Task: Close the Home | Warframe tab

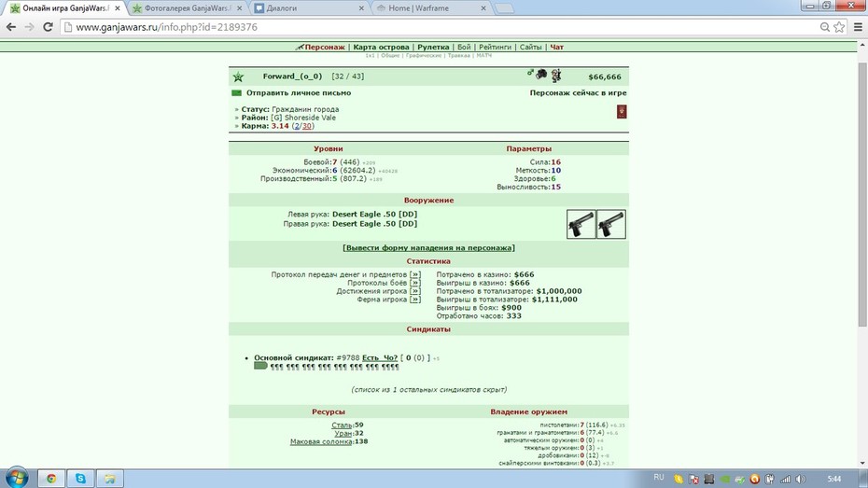Action: (483, 8)
